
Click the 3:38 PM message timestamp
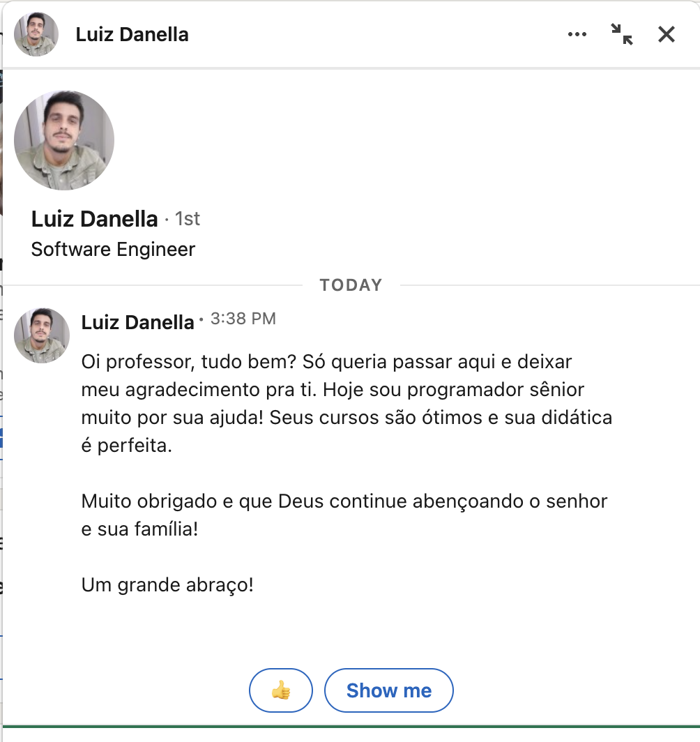[x=243, y=319]
